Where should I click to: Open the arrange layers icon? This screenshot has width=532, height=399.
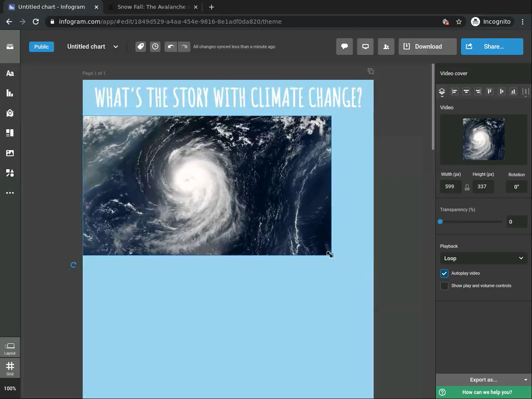coord(442,91)
